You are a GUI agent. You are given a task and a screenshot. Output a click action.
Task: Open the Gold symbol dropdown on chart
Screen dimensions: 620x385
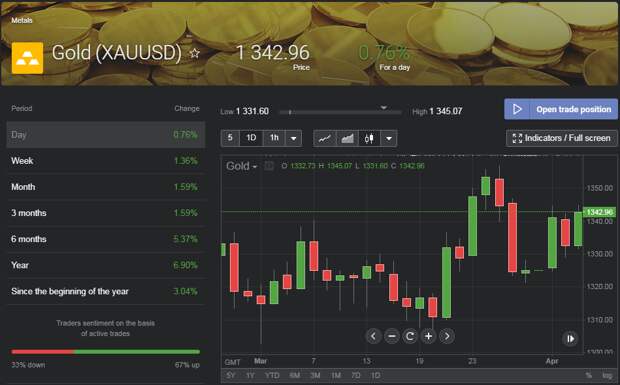click(242, 166)
